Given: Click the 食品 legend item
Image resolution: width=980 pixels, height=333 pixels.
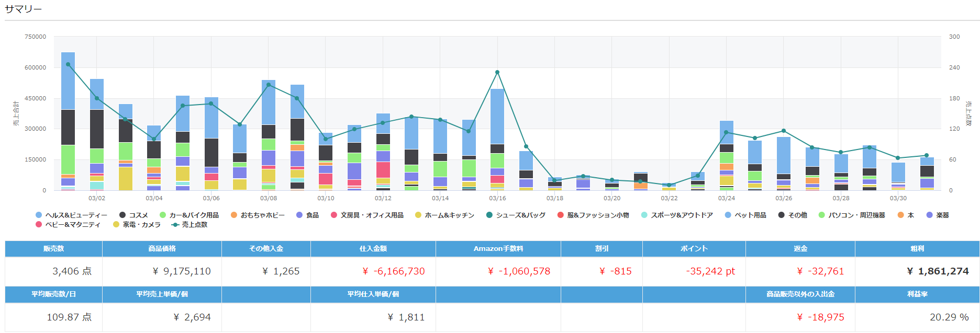Looking at the screenshot, I should [x=308, y=215].
